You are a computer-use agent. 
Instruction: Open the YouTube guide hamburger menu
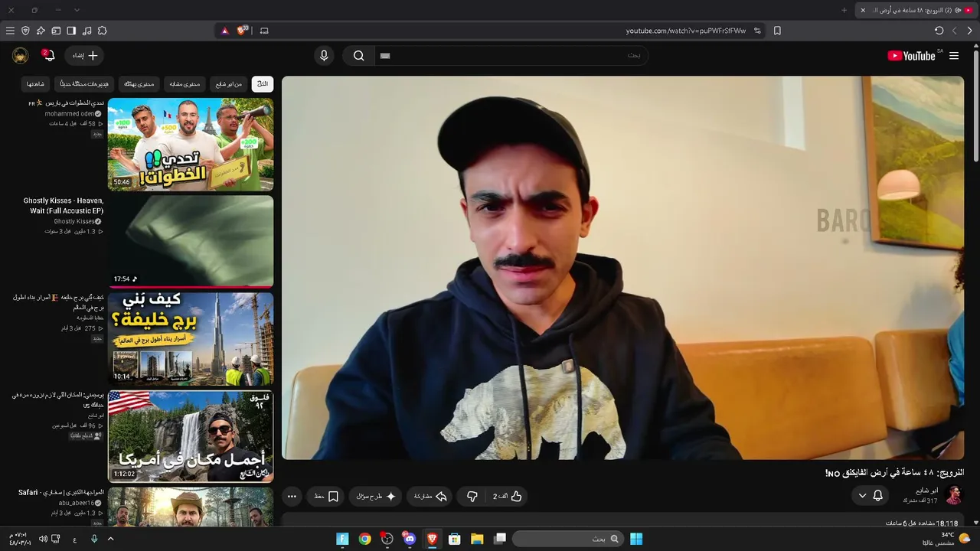point(954,56)
